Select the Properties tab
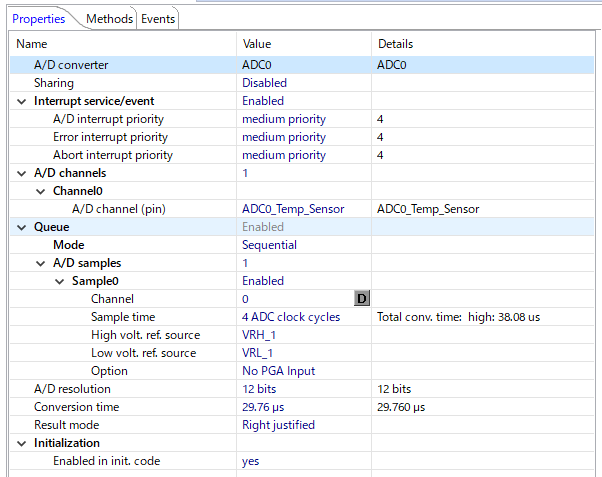 (x=38, y=19)
